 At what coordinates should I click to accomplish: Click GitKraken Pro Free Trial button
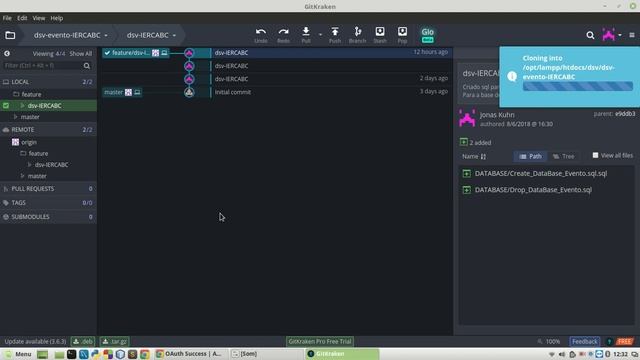pos(320,342)
